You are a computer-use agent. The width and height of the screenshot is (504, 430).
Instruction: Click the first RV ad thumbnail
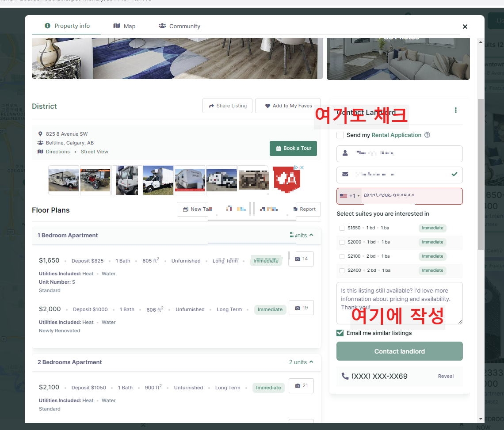64,180
